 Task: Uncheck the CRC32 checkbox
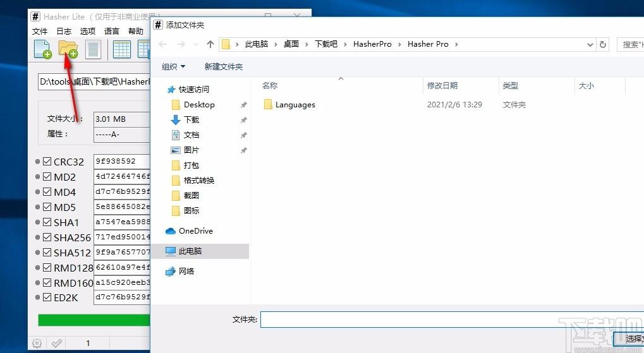(47, 162)
